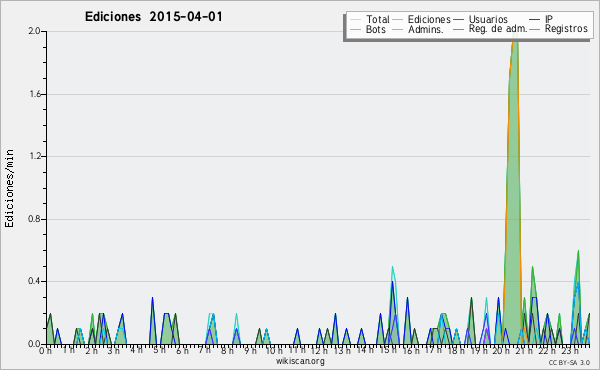The image size is (600, 370).
Task: Click the y-axis value 0.4
Action: (x=34, y=281)
